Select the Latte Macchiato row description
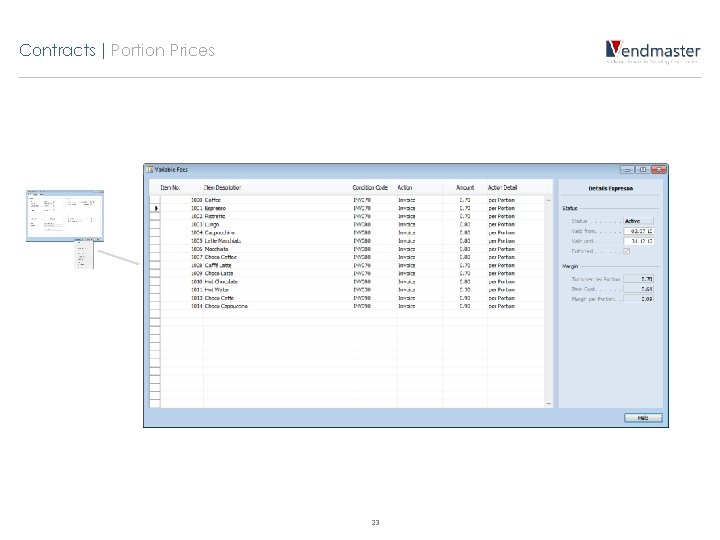Viewport: 720px width, 540px height. [223, 241]
